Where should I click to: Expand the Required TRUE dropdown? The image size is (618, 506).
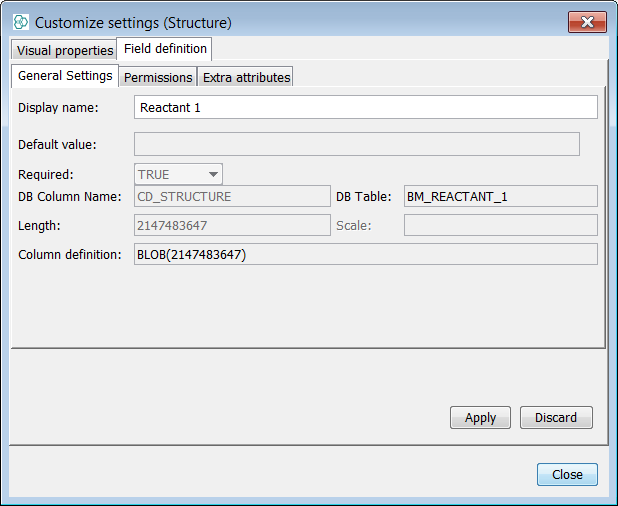pyautogui.click(x=178, y=174)
